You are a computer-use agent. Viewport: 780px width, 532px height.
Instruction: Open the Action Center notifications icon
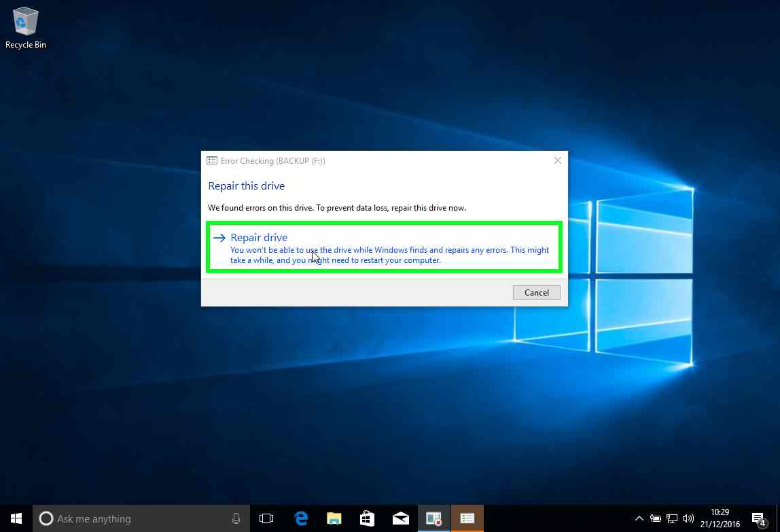[x=759, y=518]
